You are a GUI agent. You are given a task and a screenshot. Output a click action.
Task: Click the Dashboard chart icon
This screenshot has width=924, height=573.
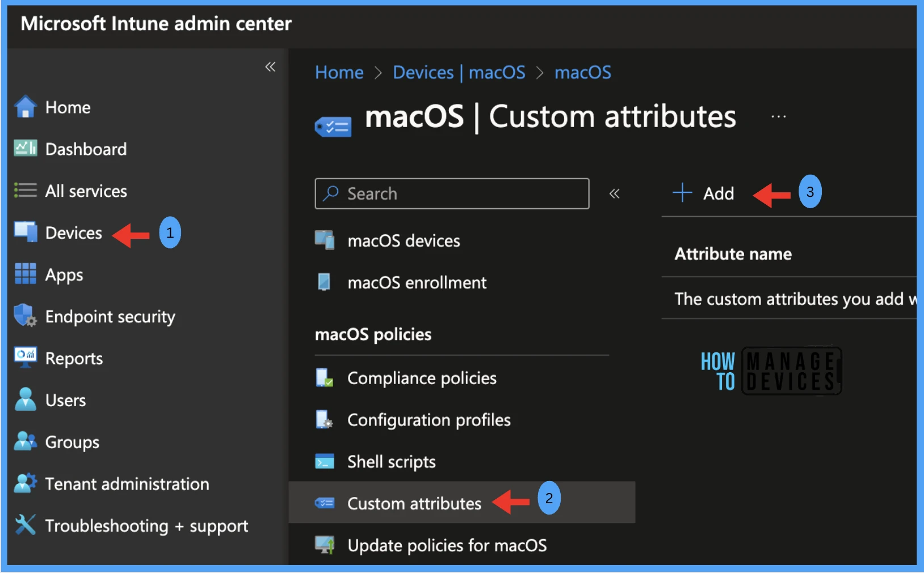click(25, 148)
